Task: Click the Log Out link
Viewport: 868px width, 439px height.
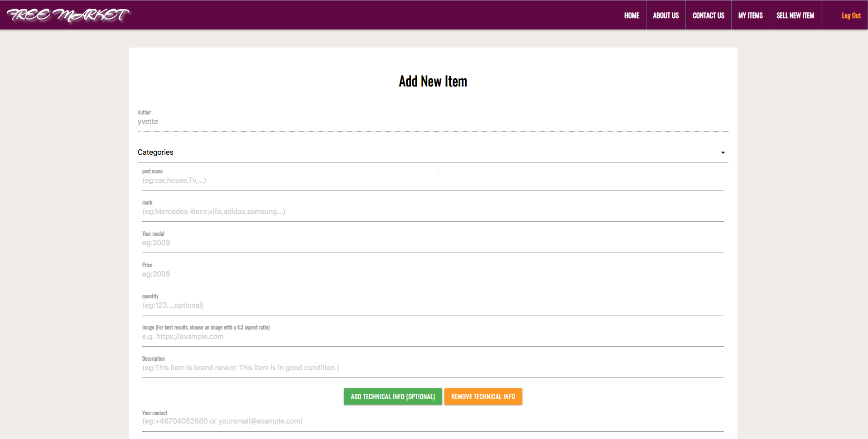Action: pos(851,15)
